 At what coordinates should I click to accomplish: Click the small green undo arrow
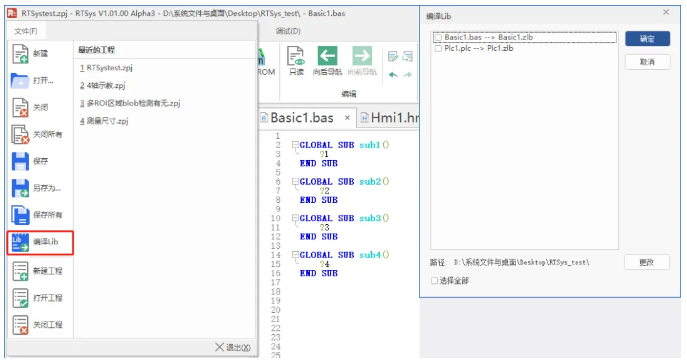pyautogui.click(x=393, y=75)
